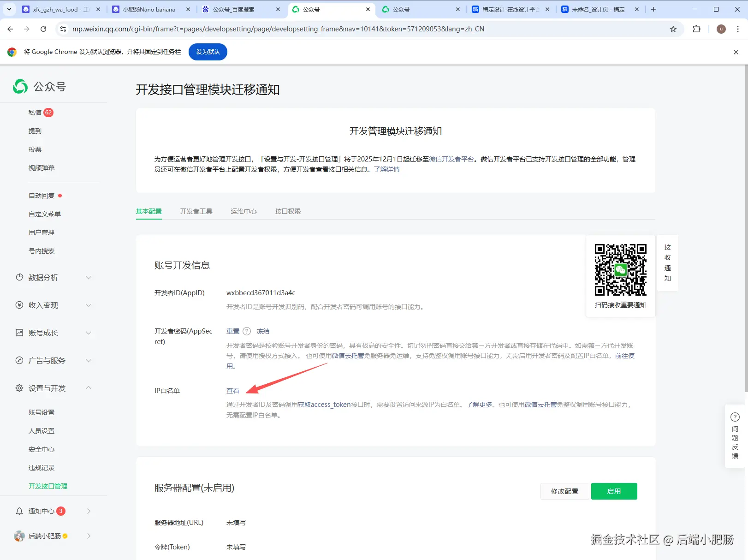Open Chrome three-dot menu
The height and width of the screenshot is (560, 748).
pos(738,29)
